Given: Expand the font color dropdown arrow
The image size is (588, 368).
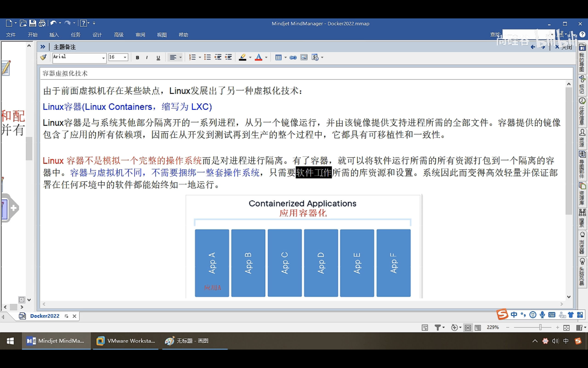Looking at the screenshot, I should pos(266,57).
